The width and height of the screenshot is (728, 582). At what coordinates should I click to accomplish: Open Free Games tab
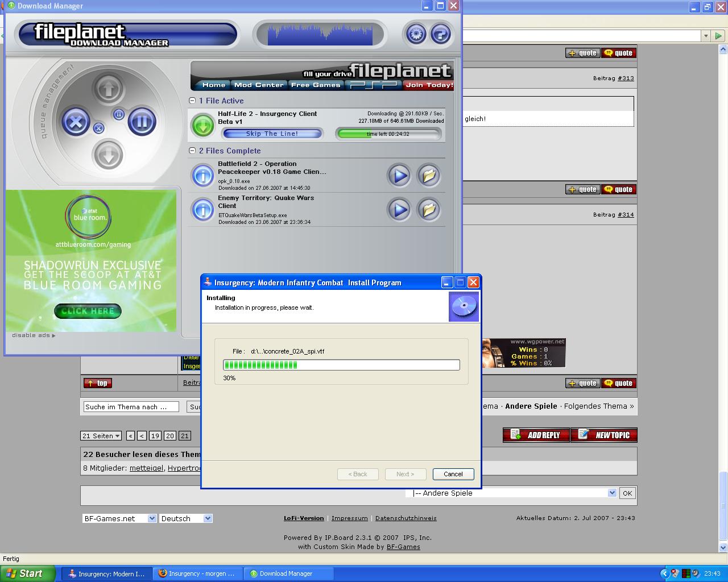315,85
